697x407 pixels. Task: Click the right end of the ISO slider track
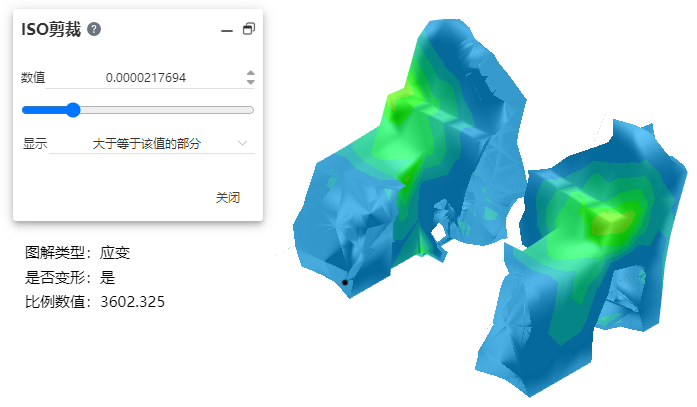tap(251, 110)
